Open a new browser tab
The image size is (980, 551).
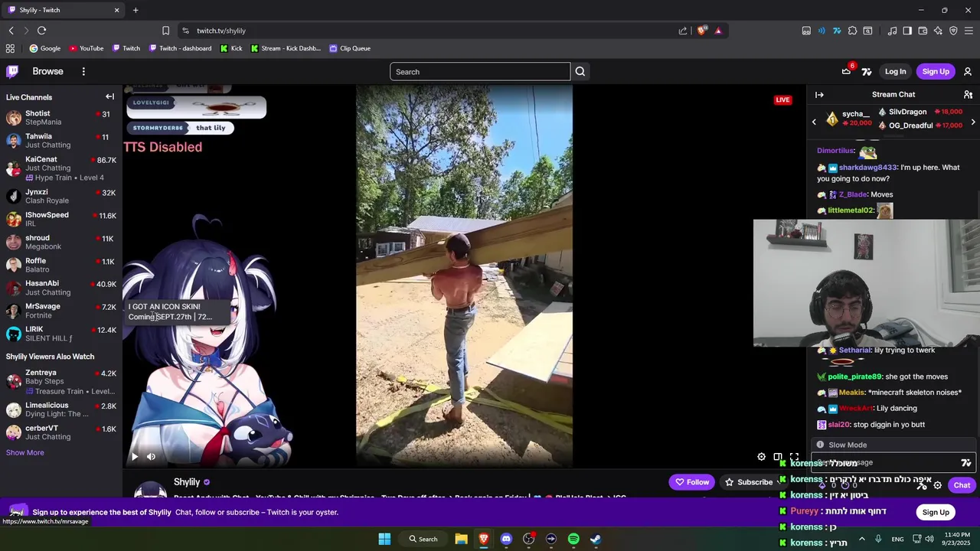136,10
